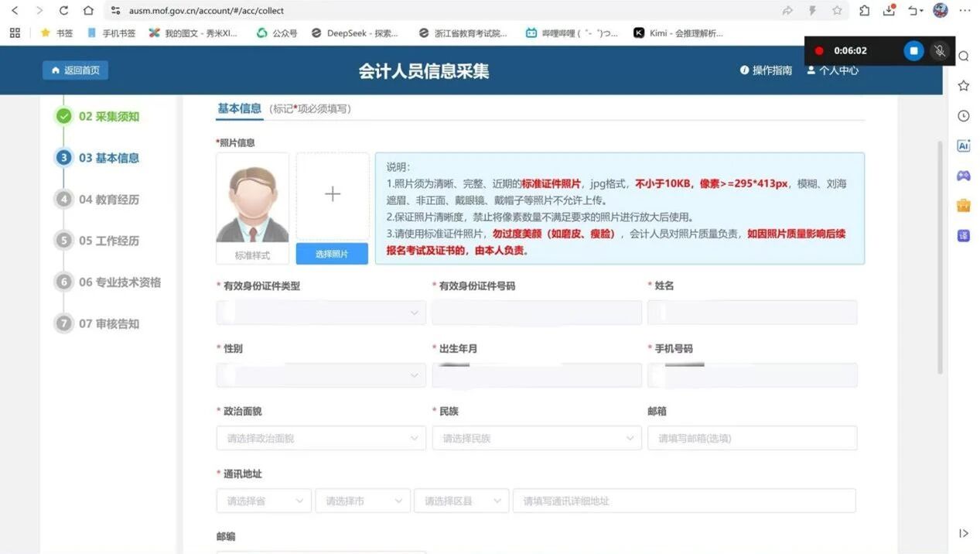Open 个人中心 in the header
The width and height of the screenshot is (980, 554).
click(832, 70)
